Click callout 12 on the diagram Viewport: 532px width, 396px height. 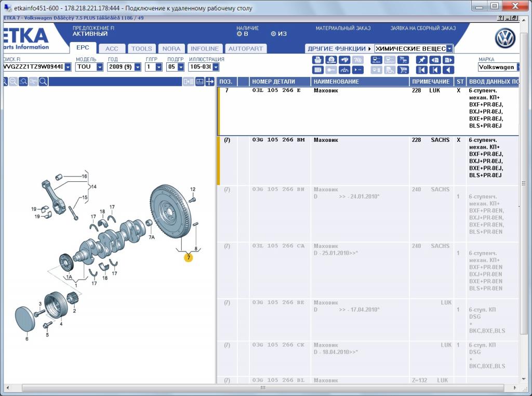(x=193, y=189)
